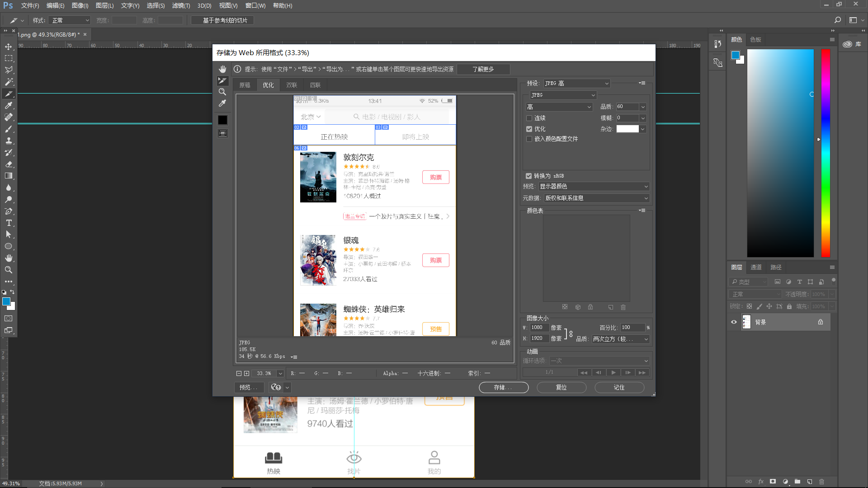Switch to the 双联 preview tab
Image resolution: width=868 pixels, height=488 pixels.
click(x=292, y=85)
